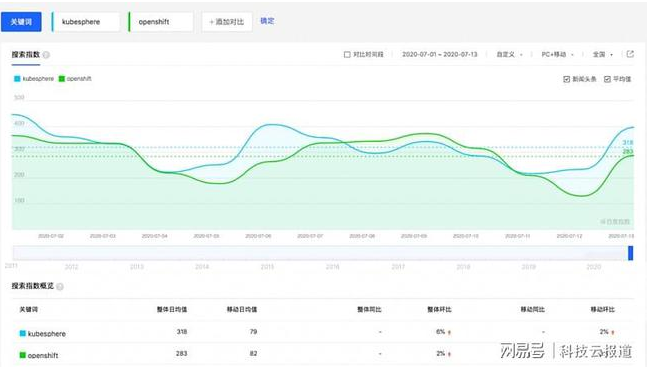655x373 pixels.
Task: Click the 82 mobile average value
Action: [x=253, y=354]
